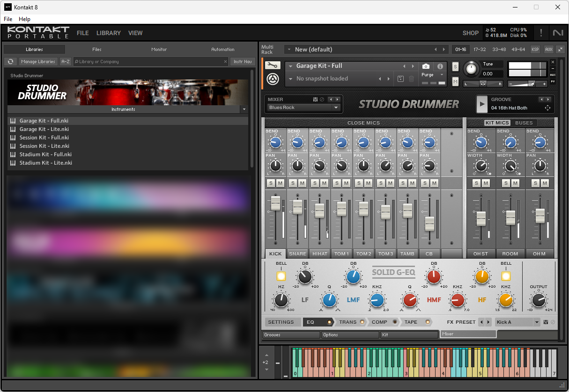Toggle the LF Bell button

[x=281, y=276]
